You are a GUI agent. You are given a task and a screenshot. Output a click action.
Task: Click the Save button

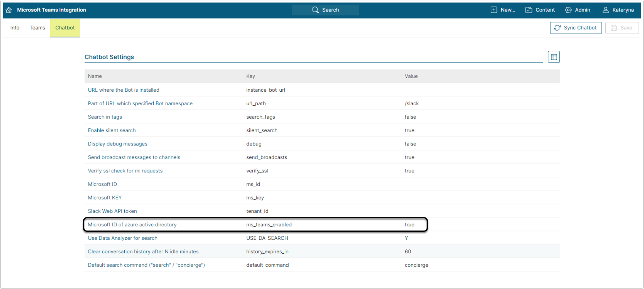pos(622,28)
